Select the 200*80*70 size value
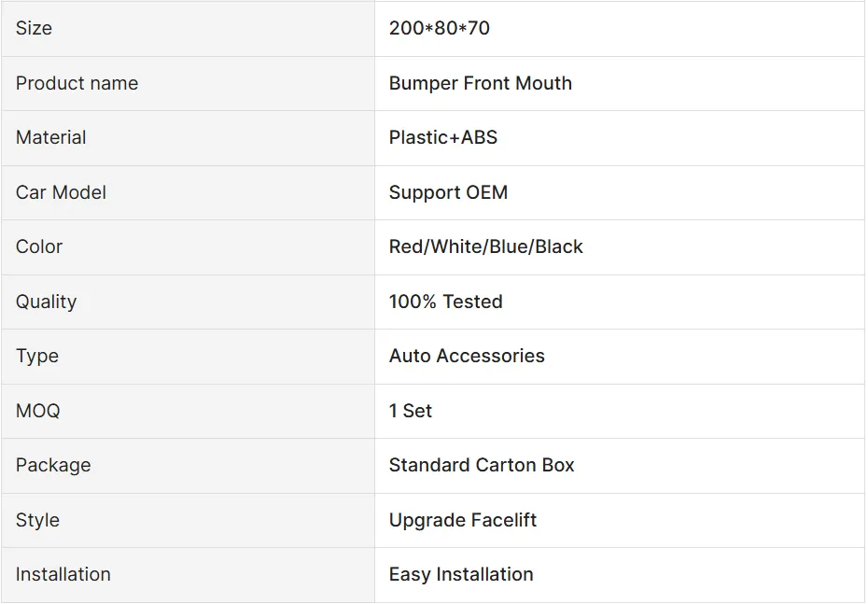 [440, 28]
